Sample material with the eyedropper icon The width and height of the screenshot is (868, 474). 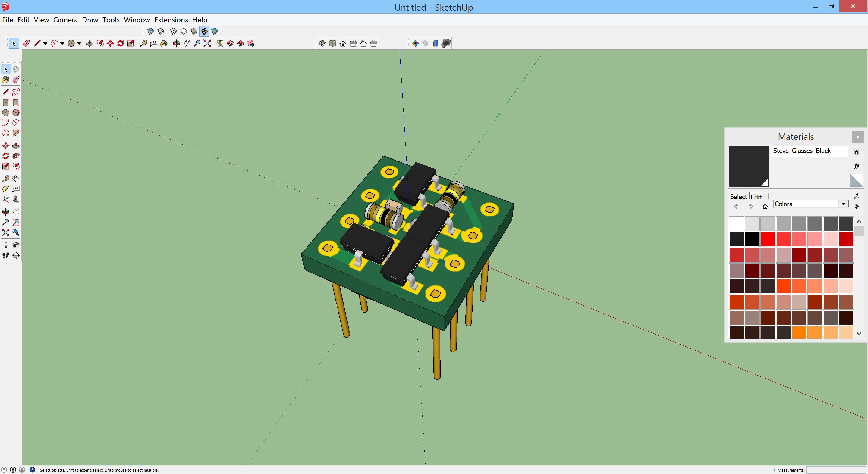[857, 196]
